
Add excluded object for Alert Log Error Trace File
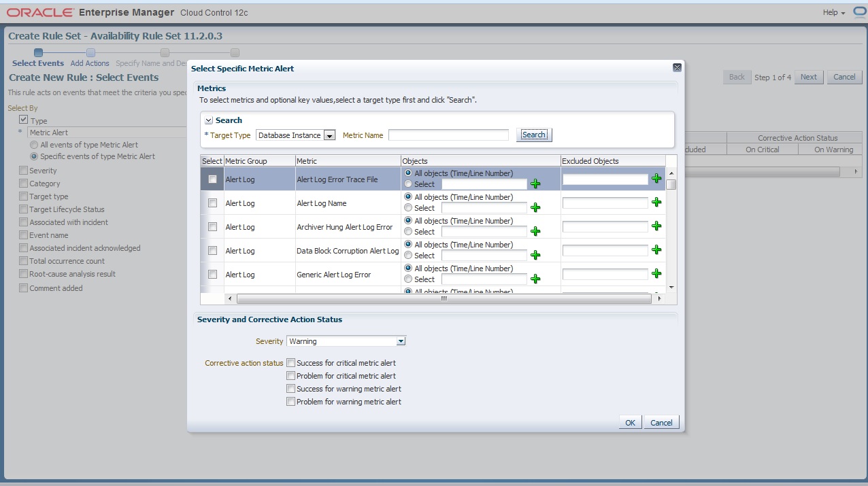(656, 179)
